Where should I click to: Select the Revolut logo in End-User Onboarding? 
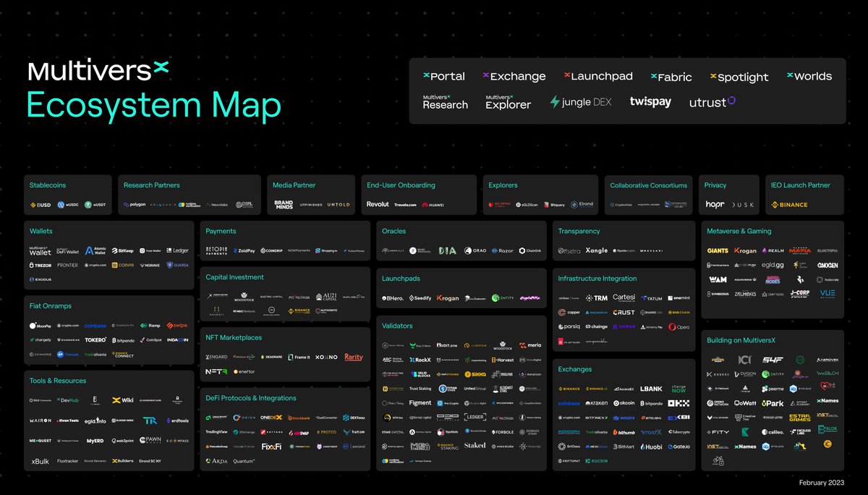[378, 205]
